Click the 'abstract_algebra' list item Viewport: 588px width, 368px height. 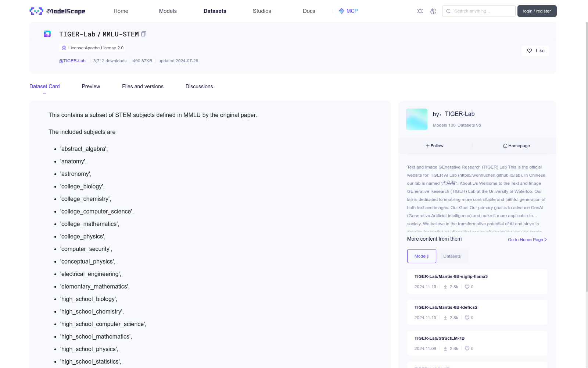[x=84, y=149]
